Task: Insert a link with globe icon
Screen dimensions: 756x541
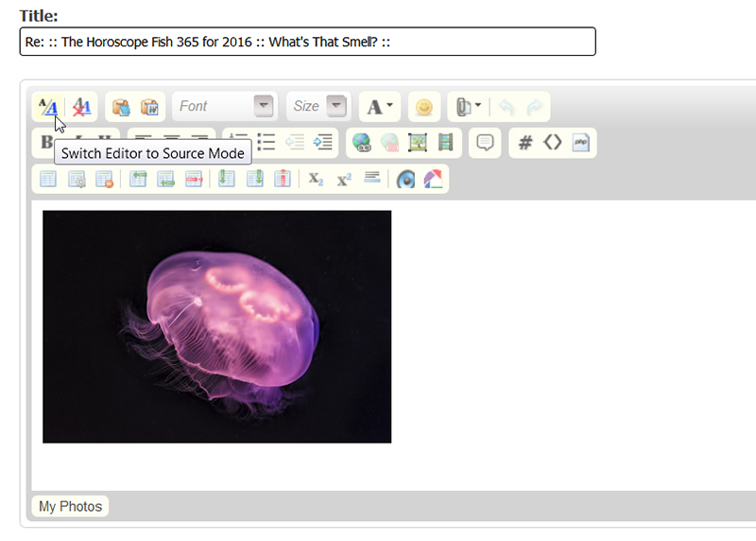Action: pos(361,142)
